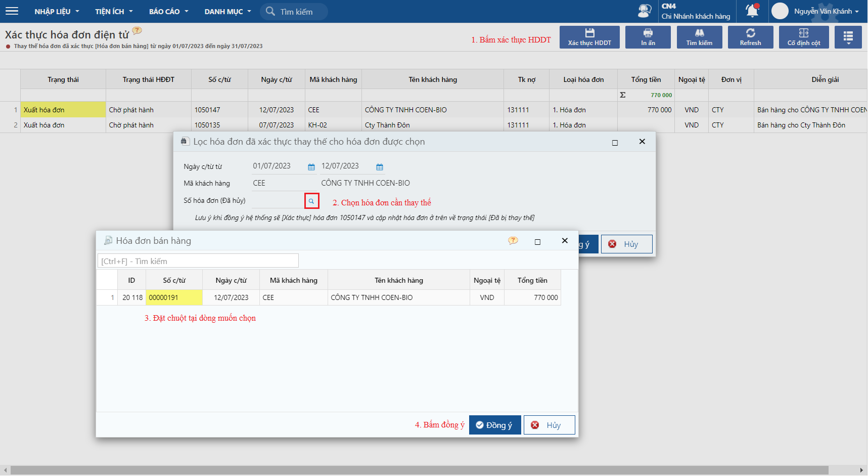Click the notification bell icon
The image size is (868, 476).
coord(752,11)
